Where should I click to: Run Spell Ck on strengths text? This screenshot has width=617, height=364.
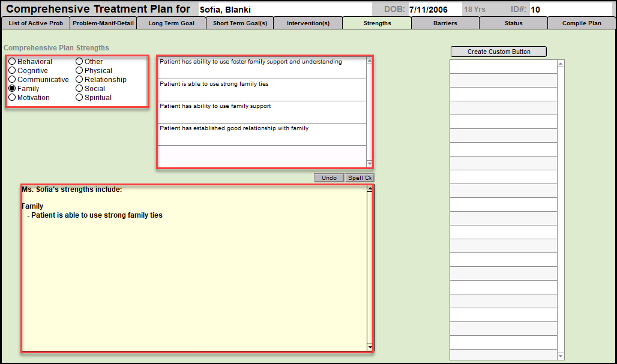click(360, 178)
